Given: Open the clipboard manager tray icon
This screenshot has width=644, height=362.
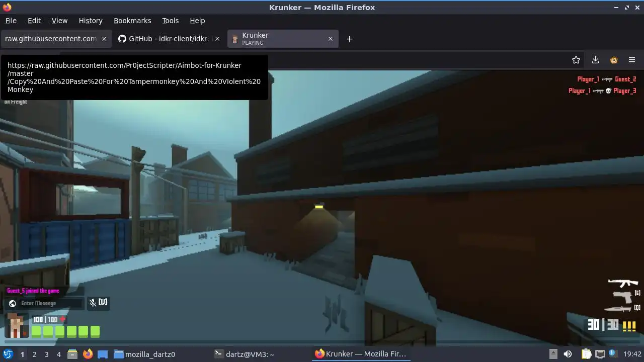Looking at the screenshot, I should pyautogui.click(x=586, y=354).
